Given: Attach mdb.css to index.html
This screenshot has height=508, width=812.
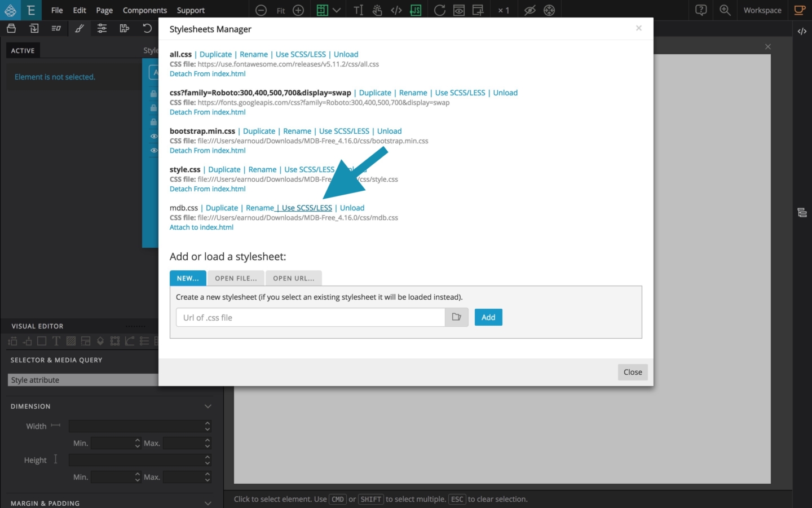Looking at the screenshot, I should coord(201,227).
